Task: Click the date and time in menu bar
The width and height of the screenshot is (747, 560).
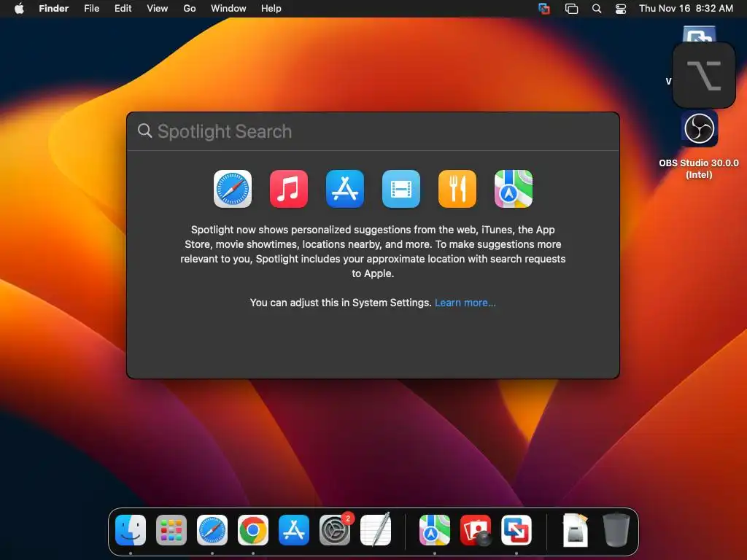Action: tap(686, 9)
